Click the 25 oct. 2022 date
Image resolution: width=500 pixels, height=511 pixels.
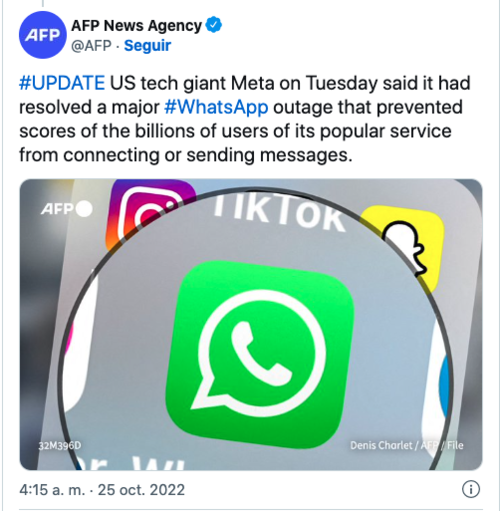(x=141, y=490)
